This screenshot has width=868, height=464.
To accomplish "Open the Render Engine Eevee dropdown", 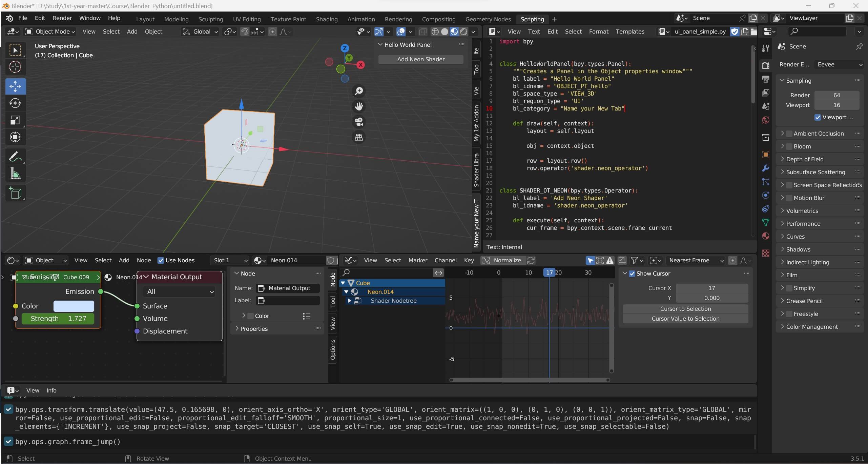I will pos(839,64).
